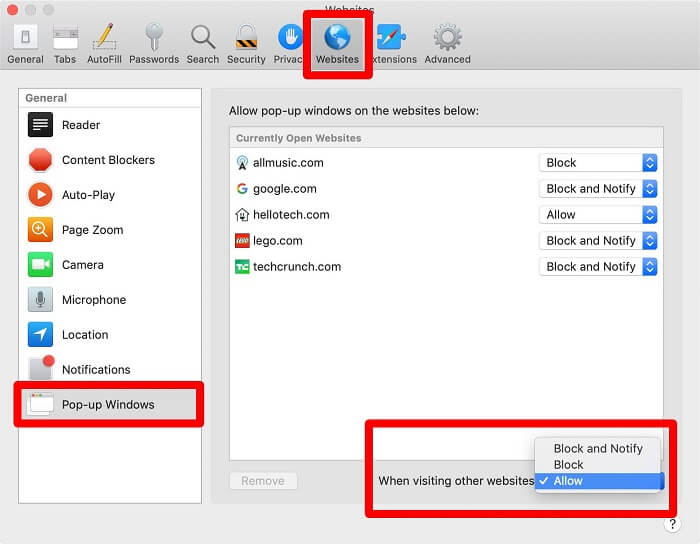
Task: Click the hellotech.com house favicon
Action: (x=242, y=215)
